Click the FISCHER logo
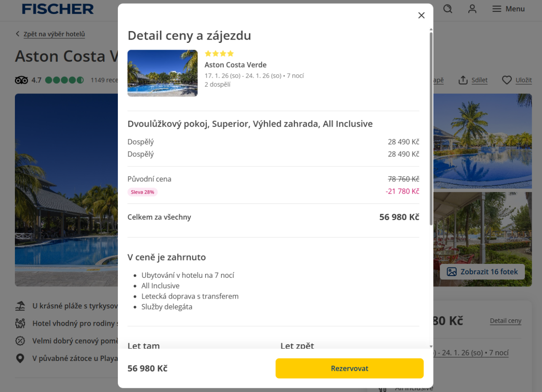This screenshot has width=542, height=392. 58,9
